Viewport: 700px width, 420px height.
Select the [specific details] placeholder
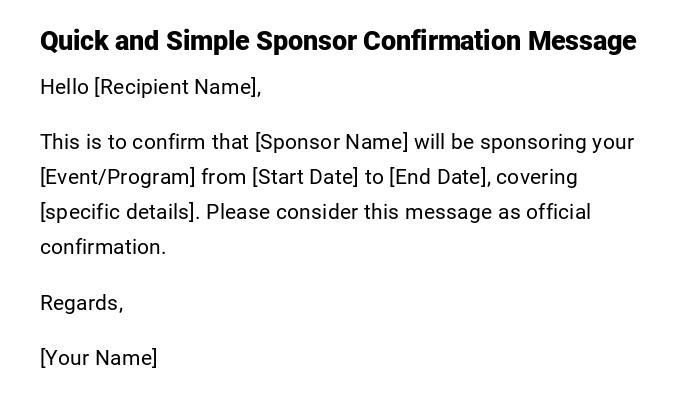coord(119,212)
